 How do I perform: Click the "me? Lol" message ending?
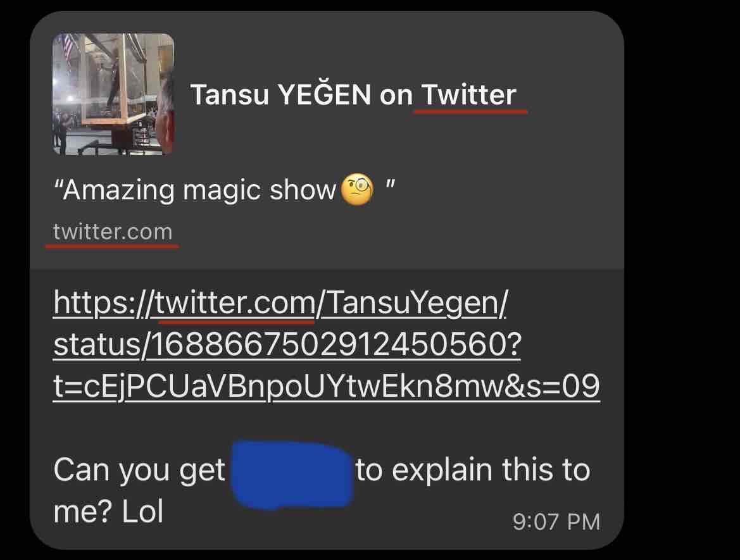click(108, 511)
